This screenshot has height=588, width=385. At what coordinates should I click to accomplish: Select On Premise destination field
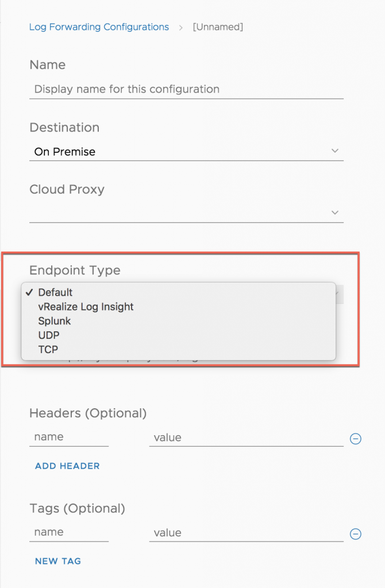187,152
